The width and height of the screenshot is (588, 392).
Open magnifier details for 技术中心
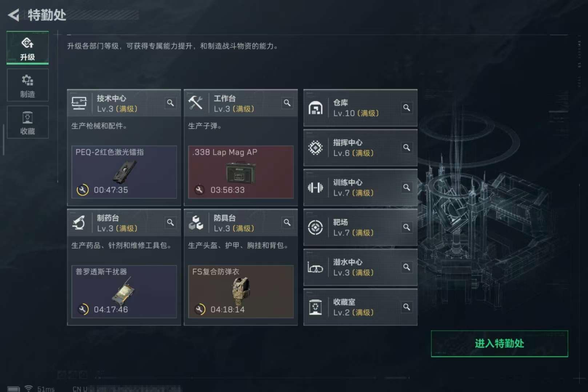click(x=170, y=103)
